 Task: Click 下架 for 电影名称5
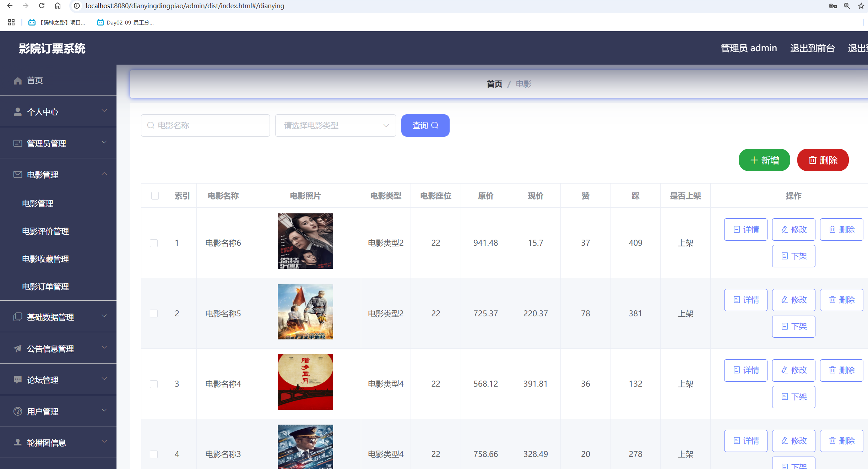tap(794, 327)
